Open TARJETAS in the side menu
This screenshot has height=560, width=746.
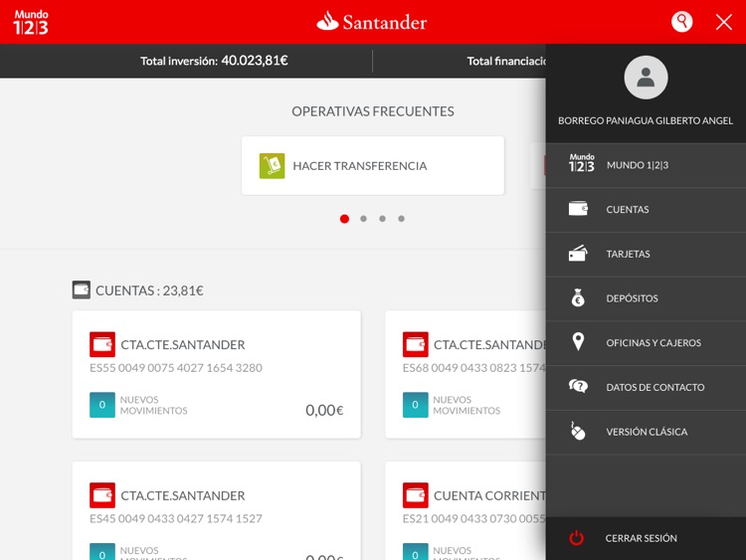646,254
